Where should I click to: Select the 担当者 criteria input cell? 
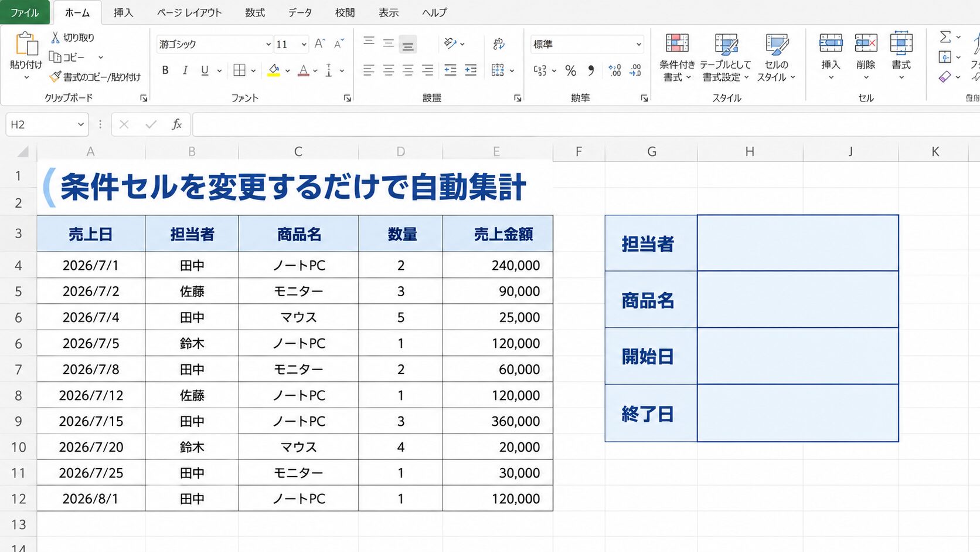tap(798, 243)
